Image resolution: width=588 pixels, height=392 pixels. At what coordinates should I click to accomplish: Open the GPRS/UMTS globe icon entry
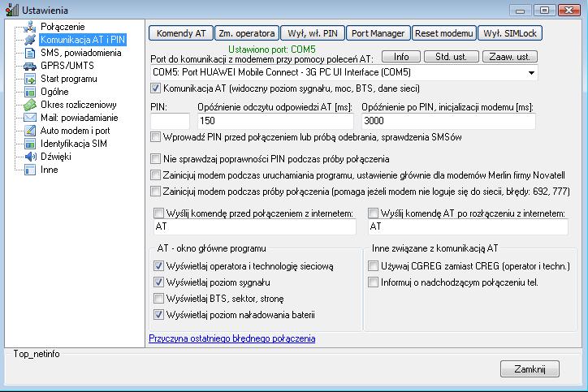point(30,66)
